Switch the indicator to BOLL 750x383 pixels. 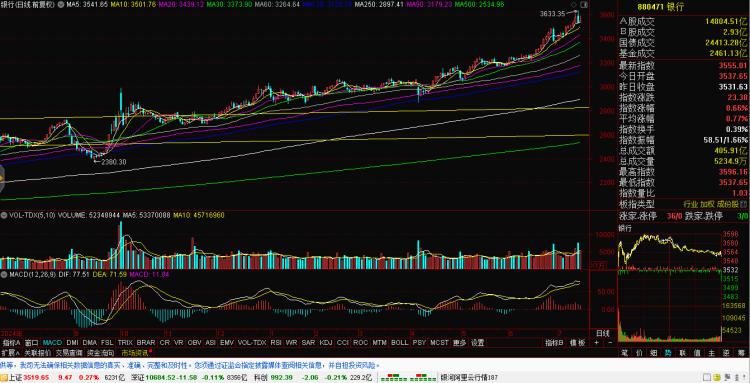pyautogui.click(x=399, y=343)
